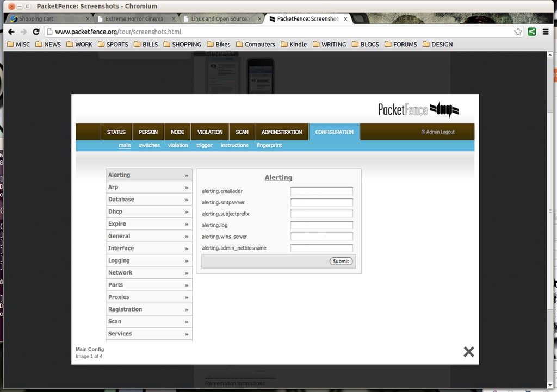
Task: Open the DESIGN bookmarks folder
Action: click(x=438, y=45)
